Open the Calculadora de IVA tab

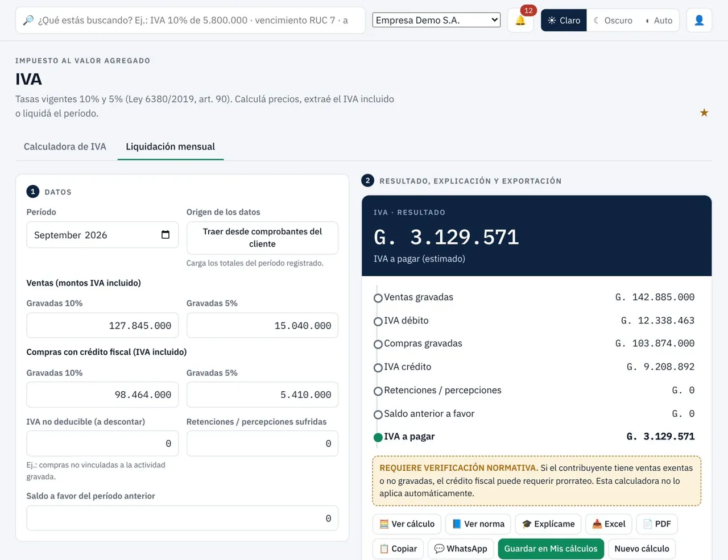(65, 147)
